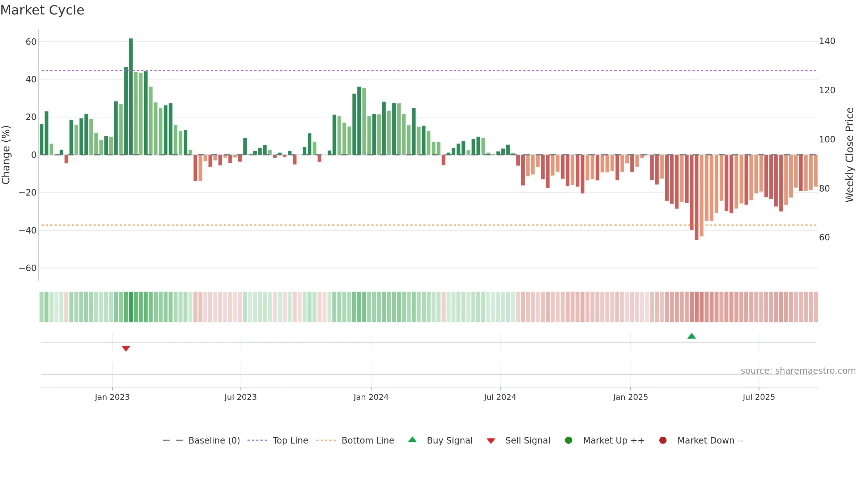Click the Market Cycle chart title

[x=42, y=10]
